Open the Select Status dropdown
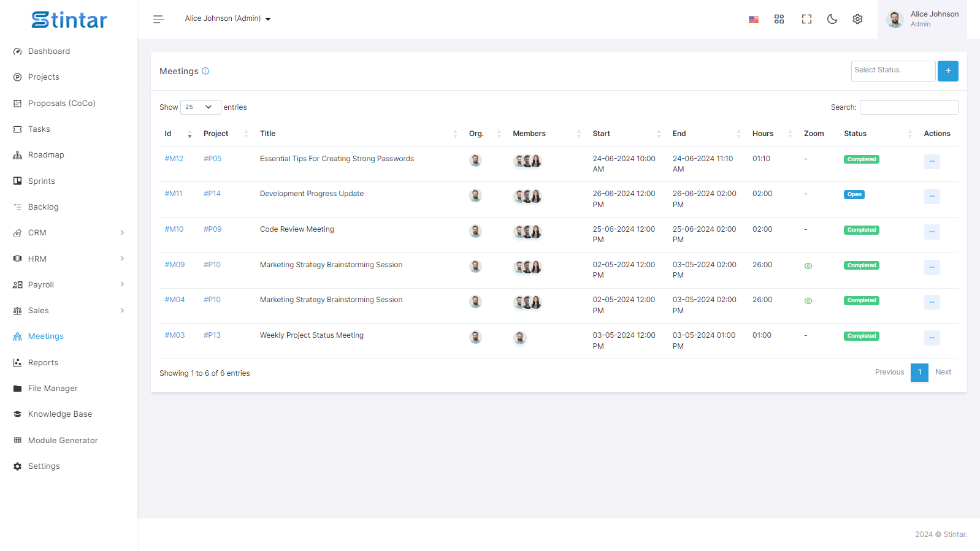 893,71
